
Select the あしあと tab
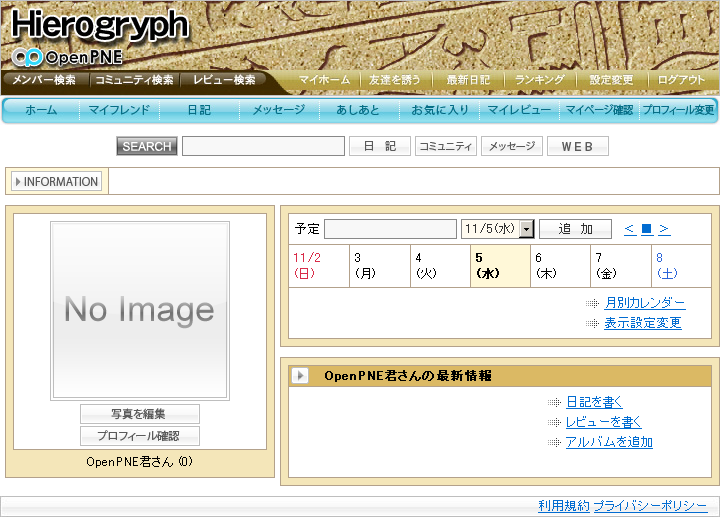click(359, 110)
